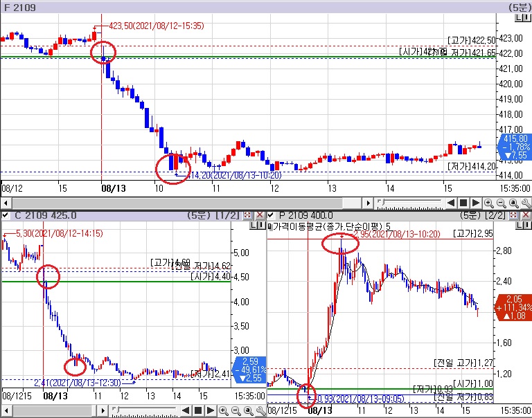Click the 08/13 date label on the F 2109 axis
Viewport: 532px width, 418px height.
(x=114, y=188)
